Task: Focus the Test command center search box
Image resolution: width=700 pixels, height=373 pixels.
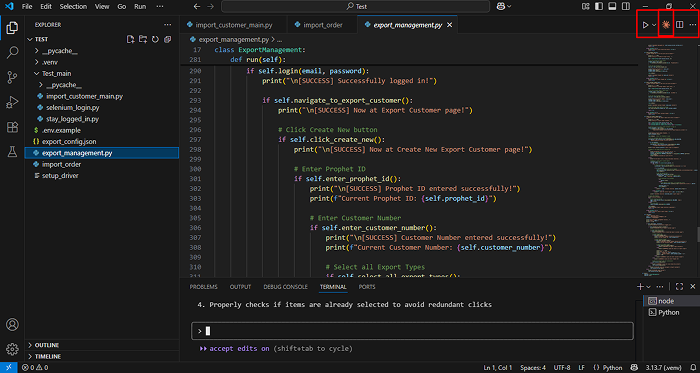Action: [x=355, y=7]
